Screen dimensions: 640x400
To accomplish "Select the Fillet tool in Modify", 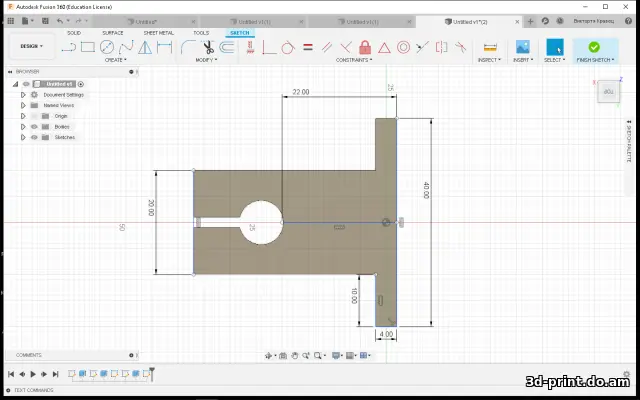I will (x=187, y=47).
